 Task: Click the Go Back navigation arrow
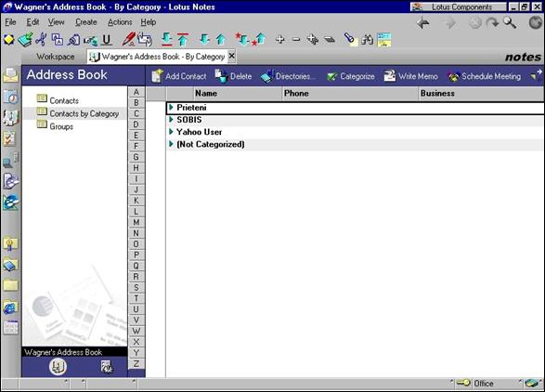coord(423,23)
